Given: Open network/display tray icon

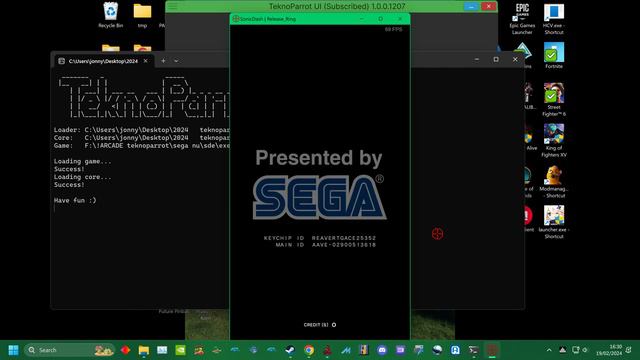Looking at the screenshot, I should click(x=576, y=350).
